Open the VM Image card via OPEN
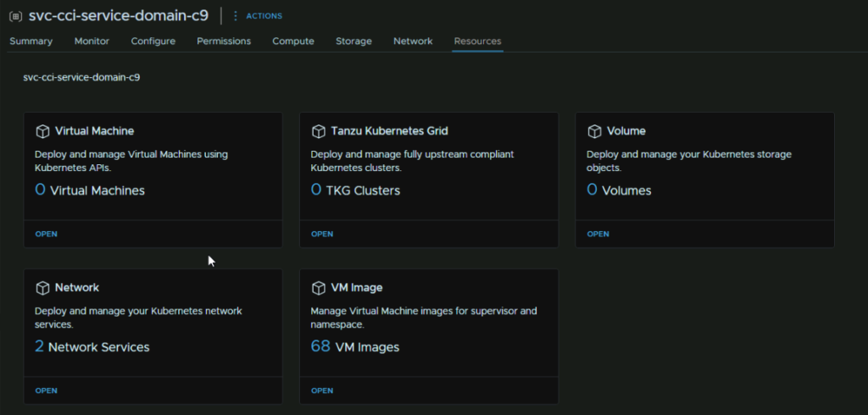This screenshot has width=868, height=415. pyautogui.click(x=322, y=390)
